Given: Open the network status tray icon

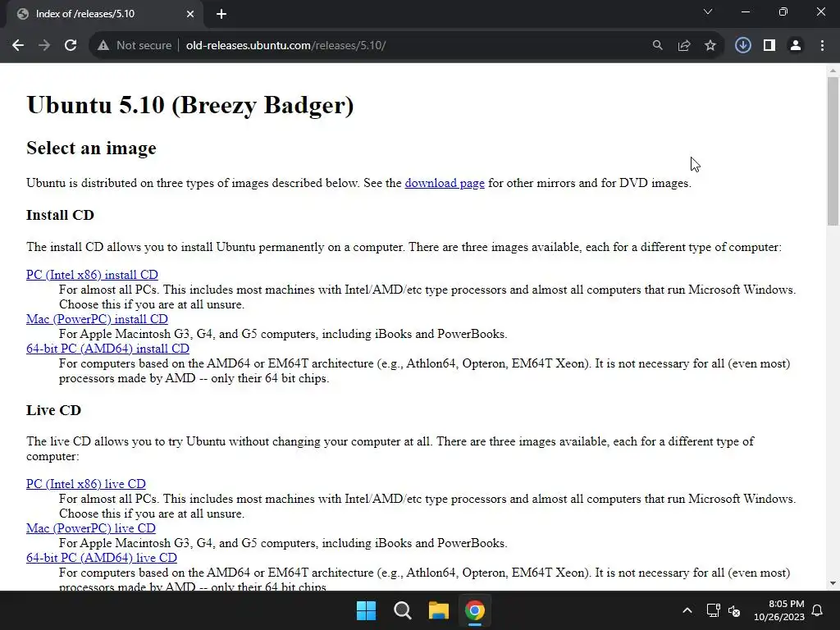Looking at the screenshot, I should pos(713,610).
